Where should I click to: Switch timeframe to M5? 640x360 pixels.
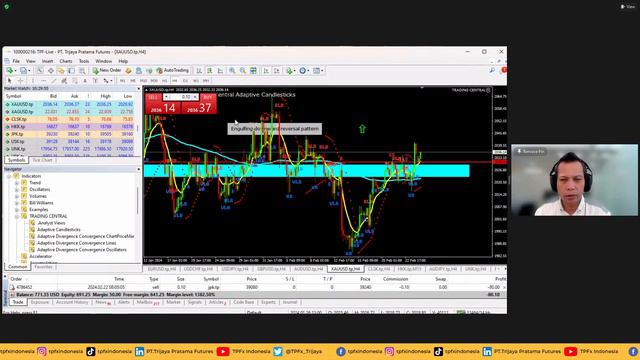pos(133,81)
